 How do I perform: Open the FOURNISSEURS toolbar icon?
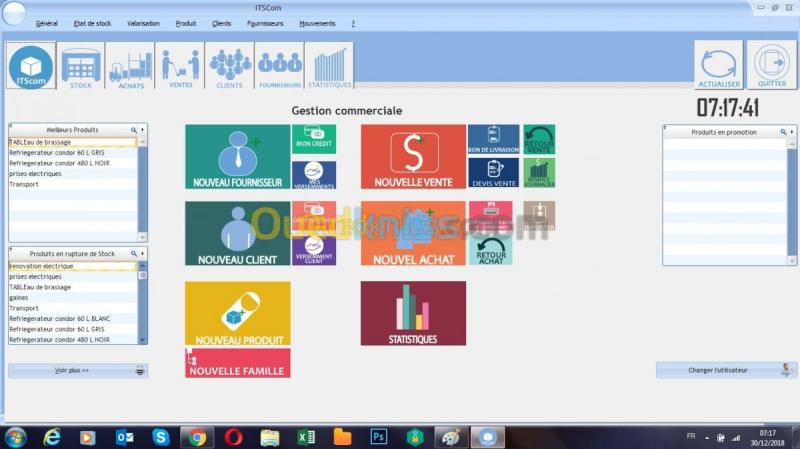pyautogui.click(x=280, y=66)
